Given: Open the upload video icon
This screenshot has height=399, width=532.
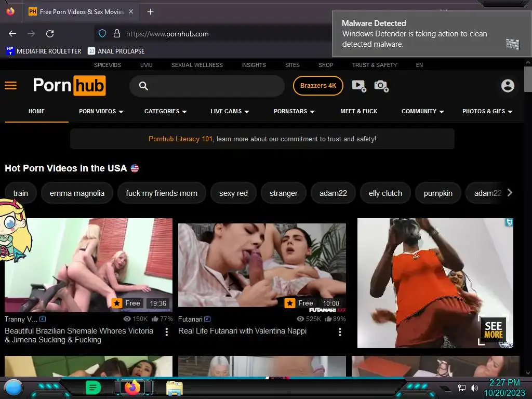Looking at the screenshot, I should click(359, 86).
